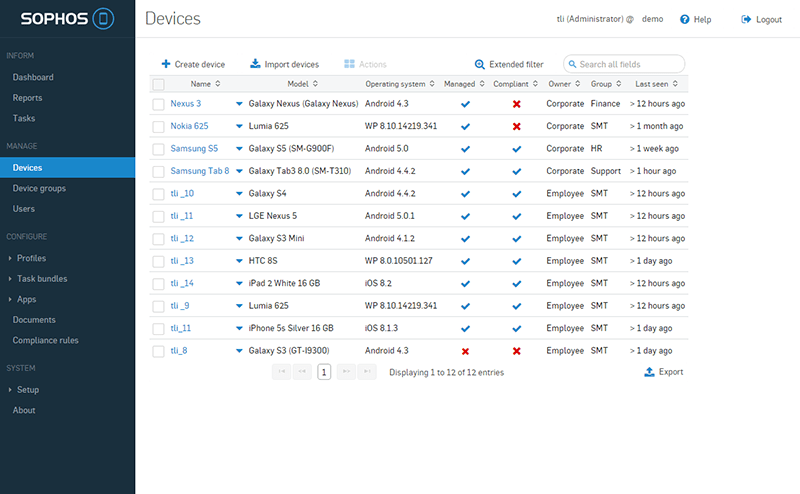Select the Samsung S5 row checkbox

tap(158, 149)
